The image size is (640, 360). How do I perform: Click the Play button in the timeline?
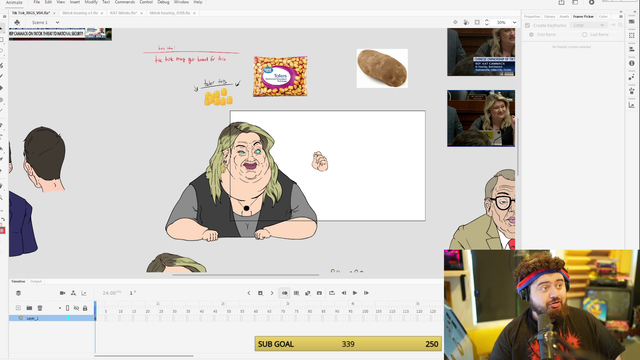tap(355, 293)
